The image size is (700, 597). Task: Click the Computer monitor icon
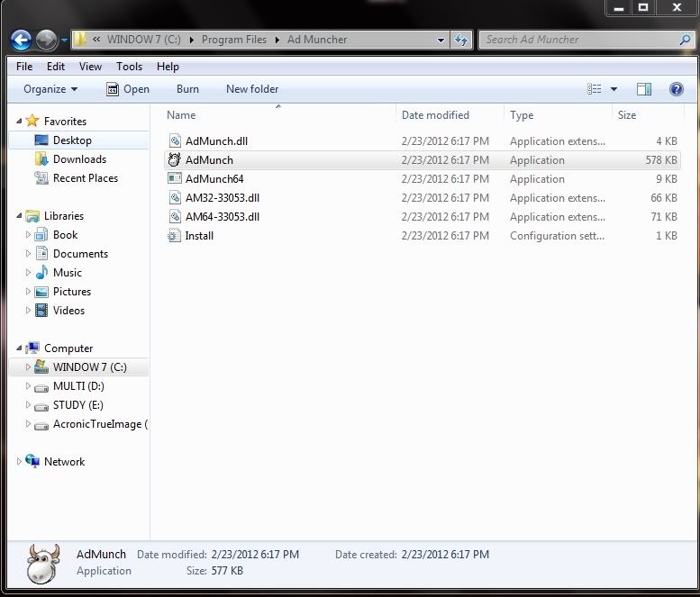click(32, 348)
